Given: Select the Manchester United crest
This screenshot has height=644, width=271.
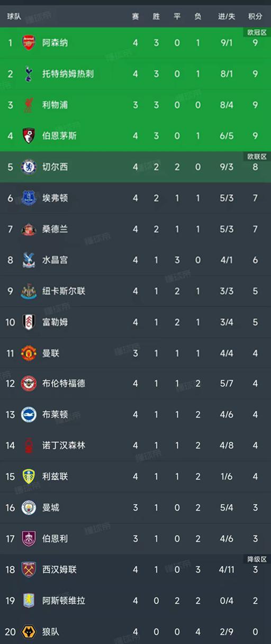Looking at the screenshot, I should [29, 353].
